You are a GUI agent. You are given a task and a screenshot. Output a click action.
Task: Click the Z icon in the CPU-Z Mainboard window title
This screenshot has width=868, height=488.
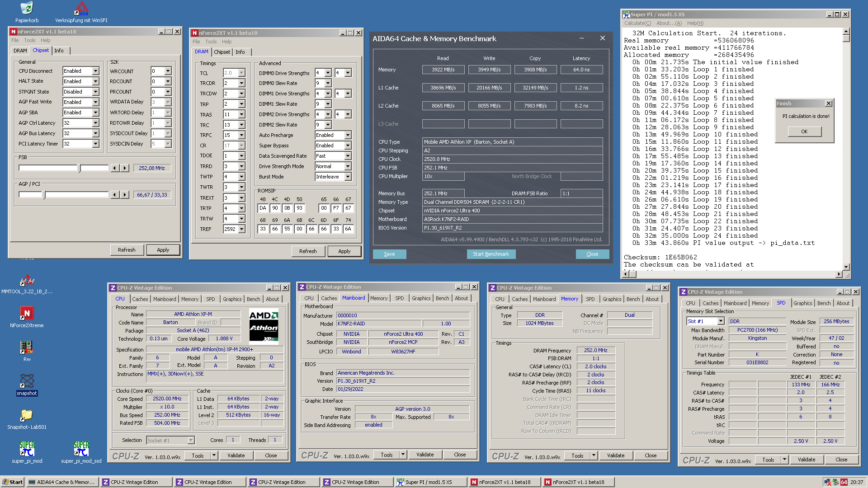302,287
